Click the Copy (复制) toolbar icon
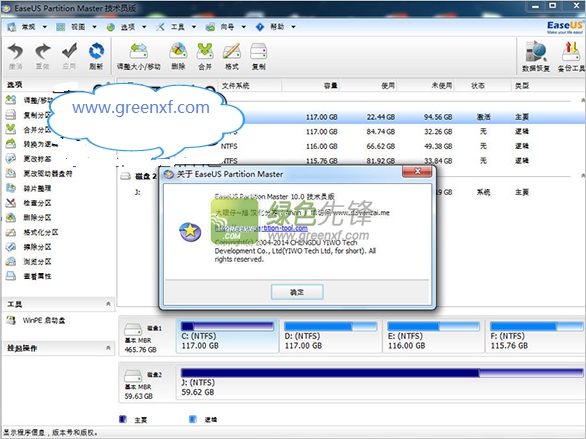The image size is (586, 439). (258, 51)
